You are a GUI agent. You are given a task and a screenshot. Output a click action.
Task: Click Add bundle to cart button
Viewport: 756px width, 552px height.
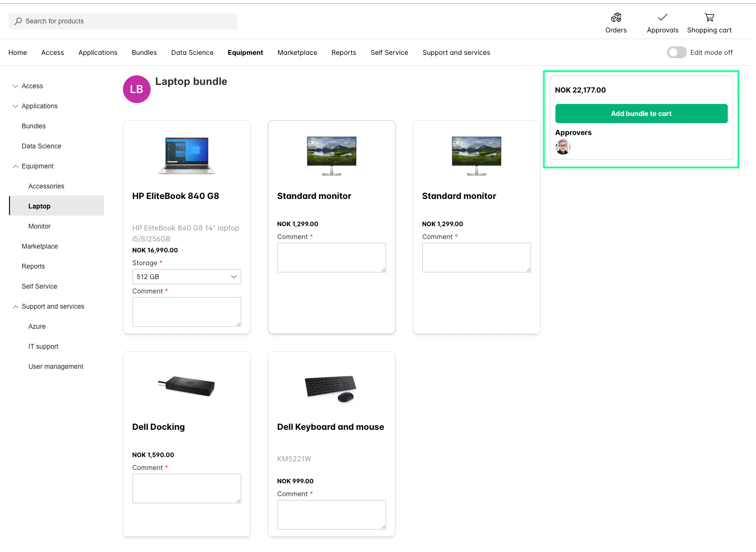click(641, 114)
